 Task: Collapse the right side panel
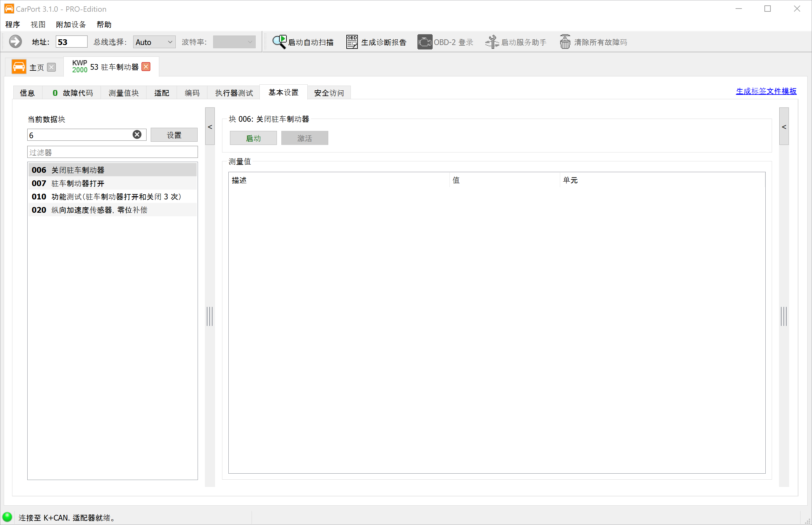coord(784,126)
